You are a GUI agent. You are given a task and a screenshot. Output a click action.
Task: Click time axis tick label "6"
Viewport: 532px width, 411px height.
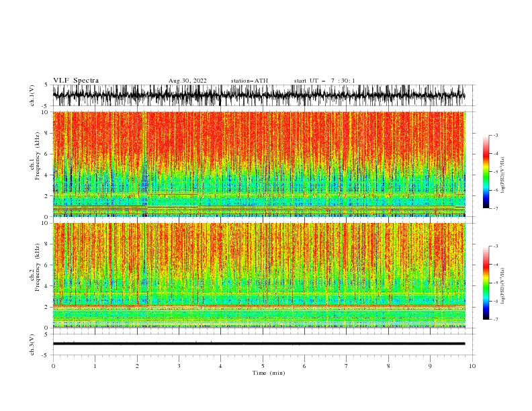304,366
